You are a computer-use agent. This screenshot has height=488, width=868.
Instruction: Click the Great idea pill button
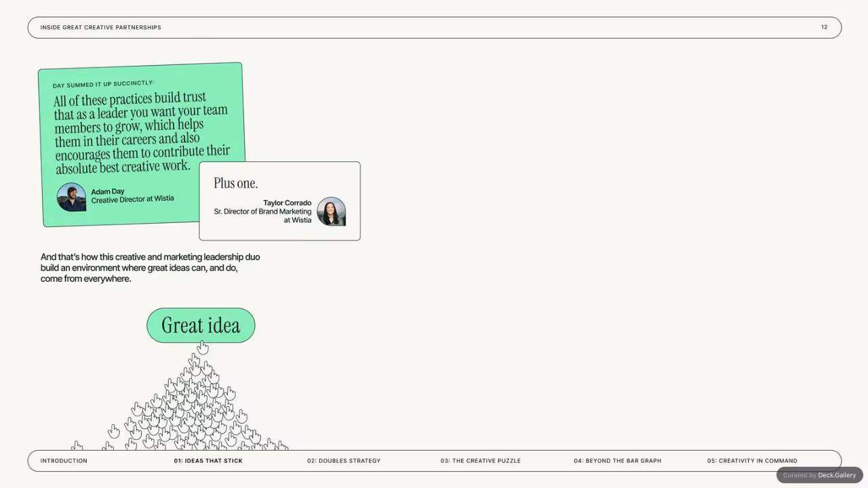pos(201,325)
